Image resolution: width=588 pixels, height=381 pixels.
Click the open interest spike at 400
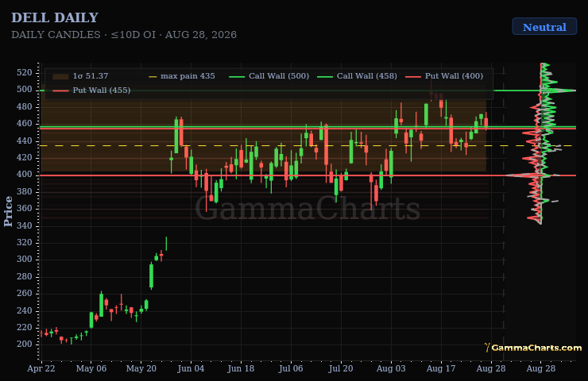[525, 175]
